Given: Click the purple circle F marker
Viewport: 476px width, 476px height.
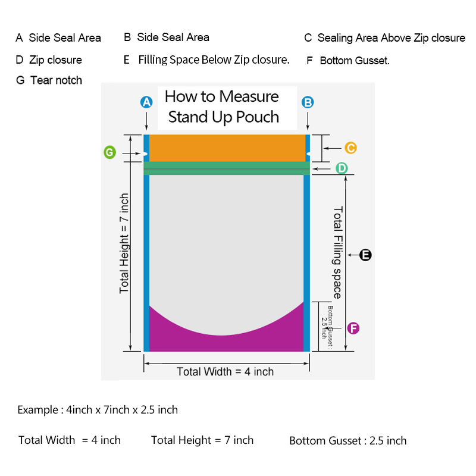Looking at the screenshot, I should tap(353, 328).
